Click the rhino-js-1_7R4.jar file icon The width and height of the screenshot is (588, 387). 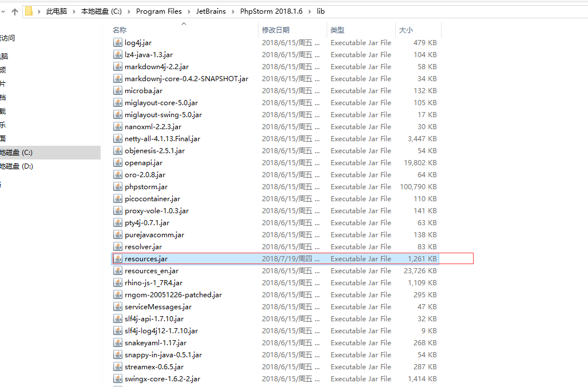click(118, 282)
